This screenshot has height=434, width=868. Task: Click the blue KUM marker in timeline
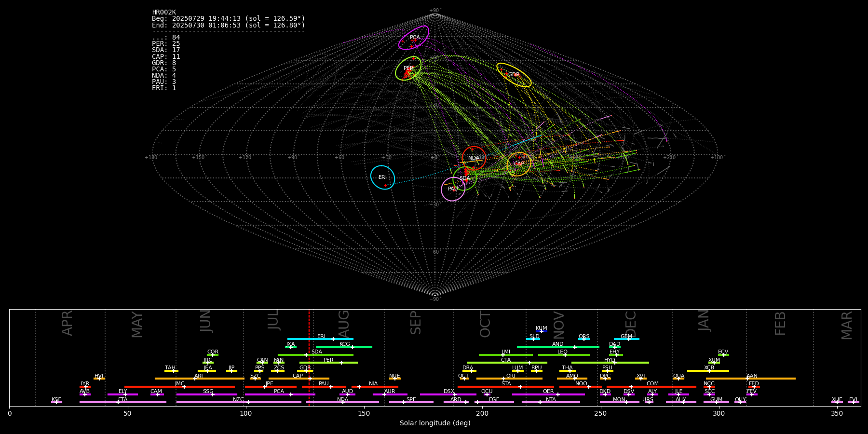click(x=542, y=331)
